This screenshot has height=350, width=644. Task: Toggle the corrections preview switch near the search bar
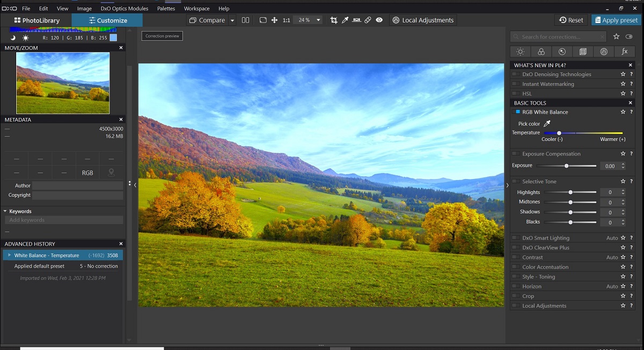(x=629, y=36)
